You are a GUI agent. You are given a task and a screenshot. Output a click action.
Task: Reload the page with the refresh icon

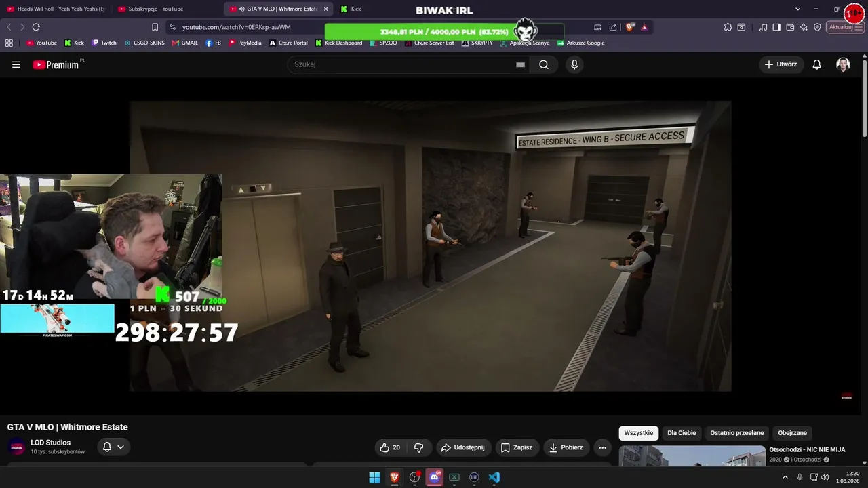(x=36, y=27)
